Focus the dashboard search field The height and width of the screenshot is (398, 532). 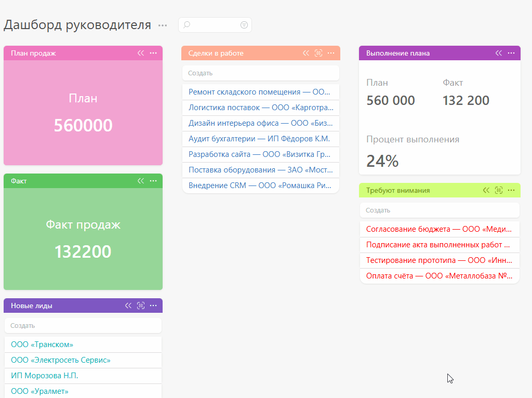(215, 25)
